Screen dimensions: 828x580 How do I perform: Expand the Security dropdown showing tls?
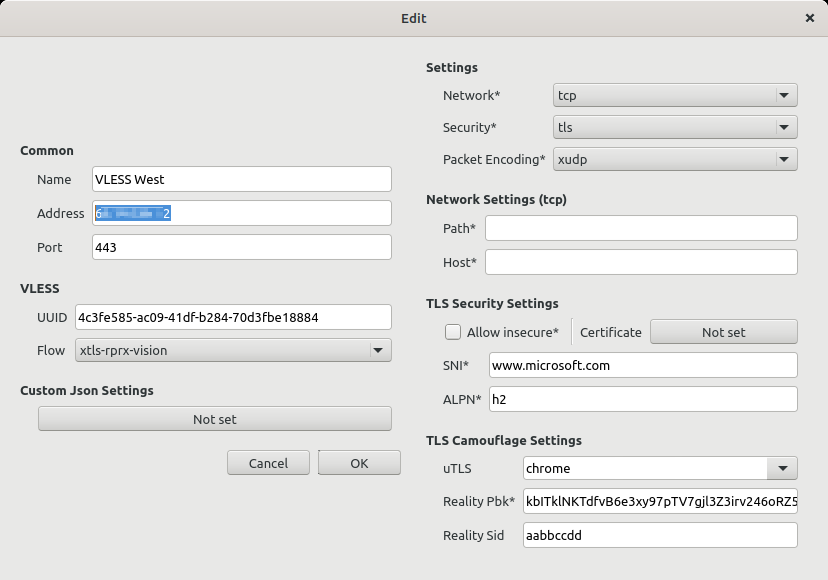tap(675, 128)
